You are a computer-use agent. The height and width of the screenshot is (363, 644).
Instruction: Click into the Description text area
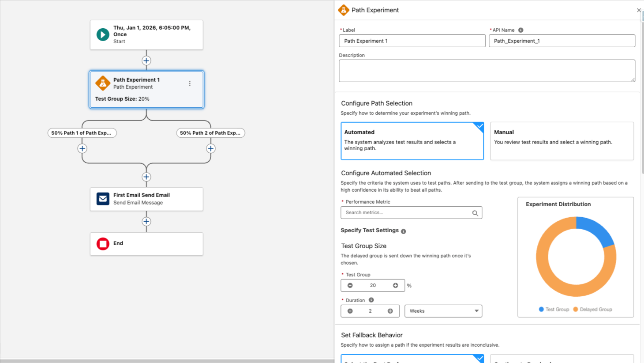coord(487,71)
